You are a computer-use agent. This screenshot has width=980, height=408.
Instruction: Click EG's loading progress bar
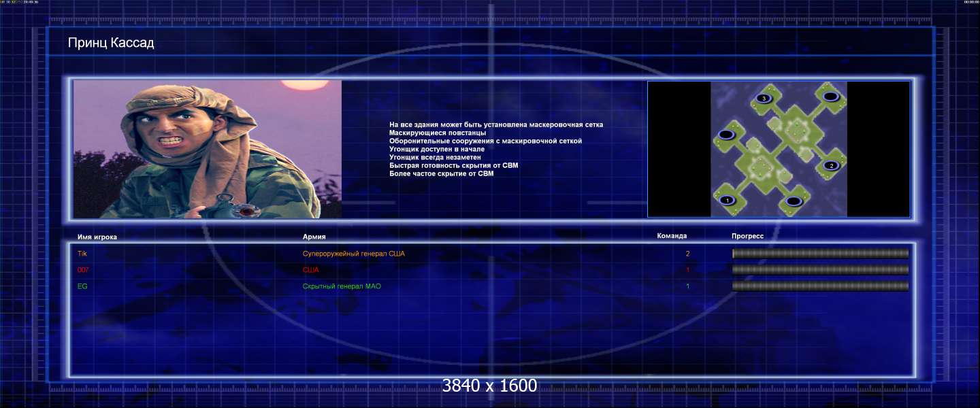pos(820,286)
